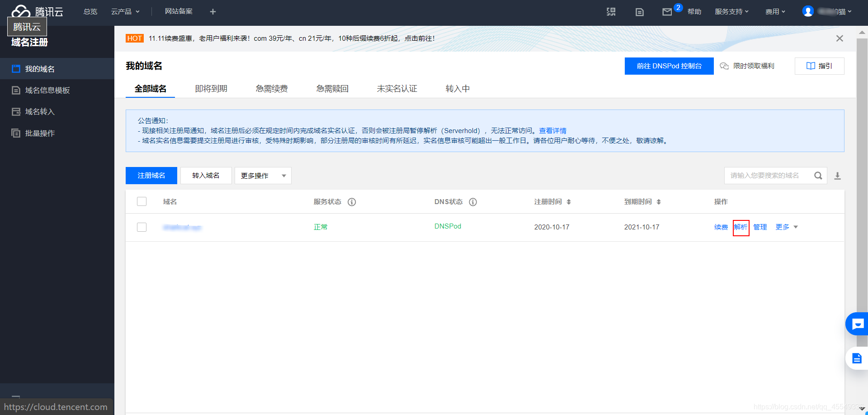Open the document/orders icon in header

click(639, 12)
